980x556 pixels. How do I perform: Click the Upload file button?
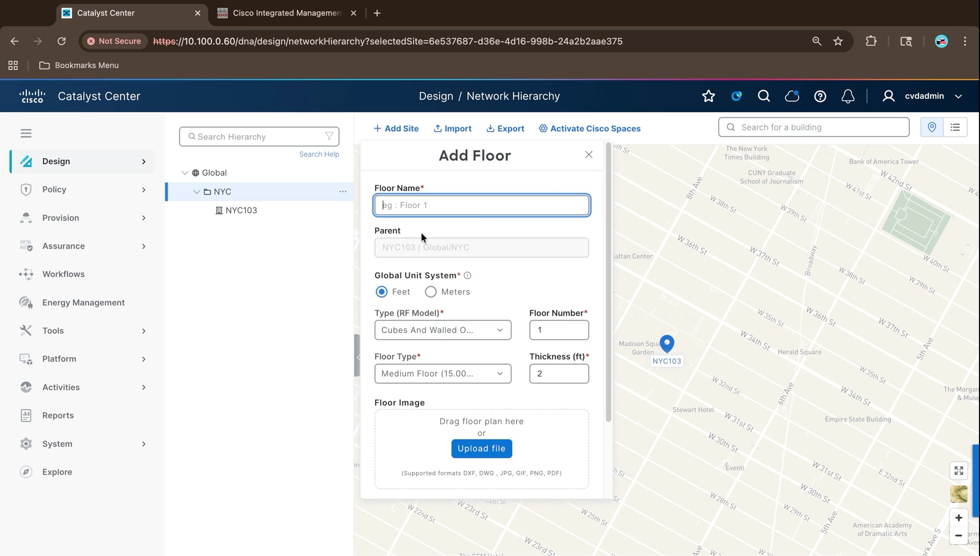pyautogui.click(x=481, y=448)
